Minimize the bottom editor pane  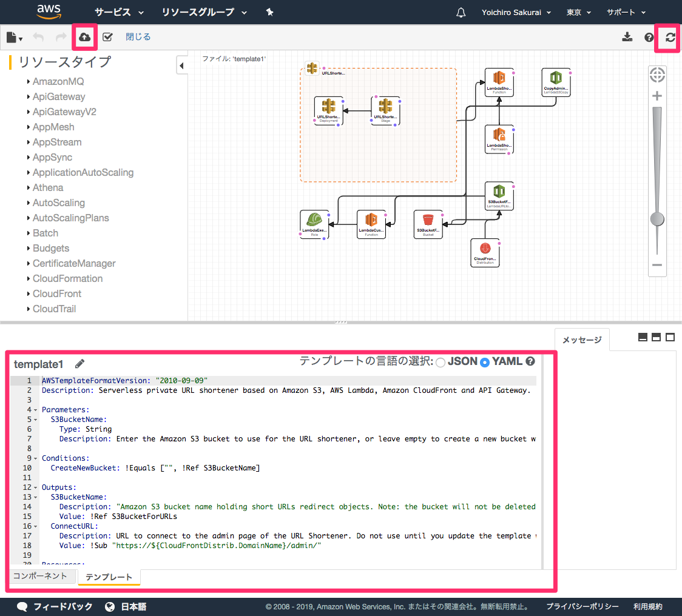(x=643, y=337)
